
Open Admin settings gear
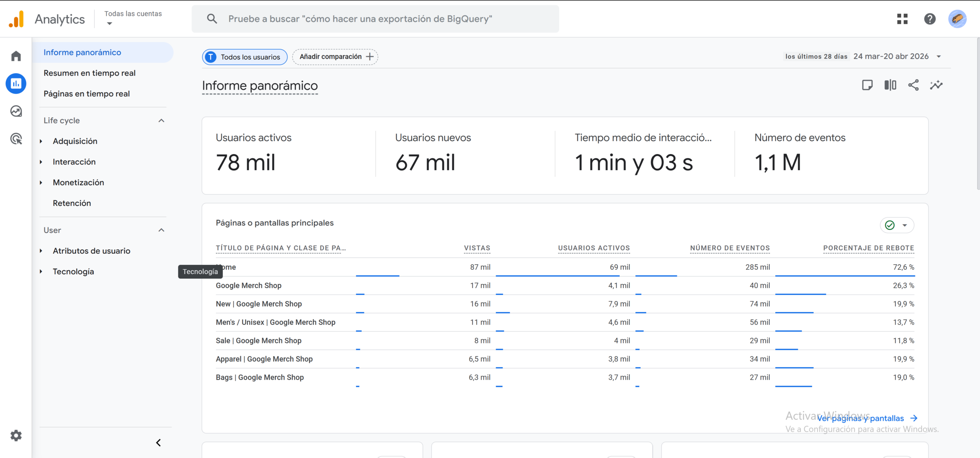coord(16,435)
